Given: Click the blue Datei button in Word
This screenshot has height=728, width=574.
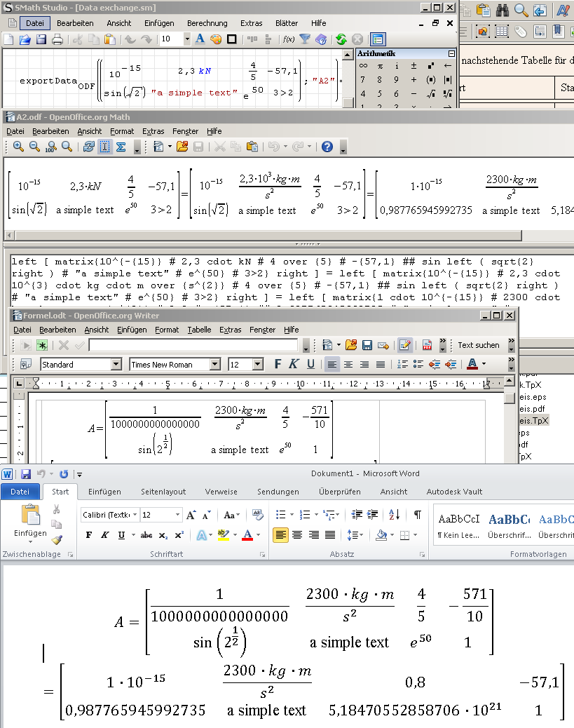Looking at the screenshot, I should point(20,492).
